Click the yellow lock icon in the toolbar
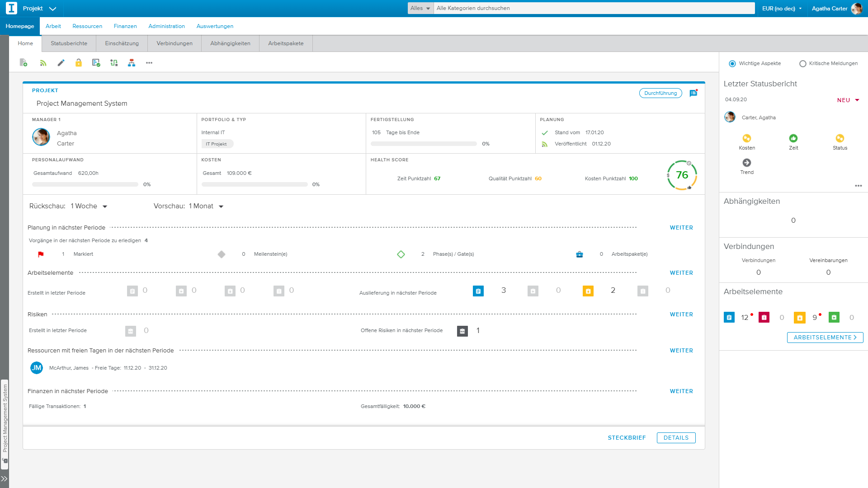The image size is (868, 488). pos(79,63)
